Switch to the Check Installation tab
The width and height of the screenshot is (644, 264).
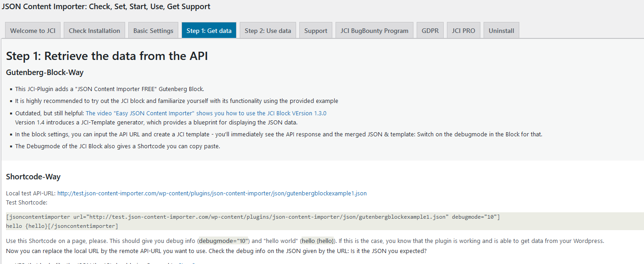pos(94,31)
